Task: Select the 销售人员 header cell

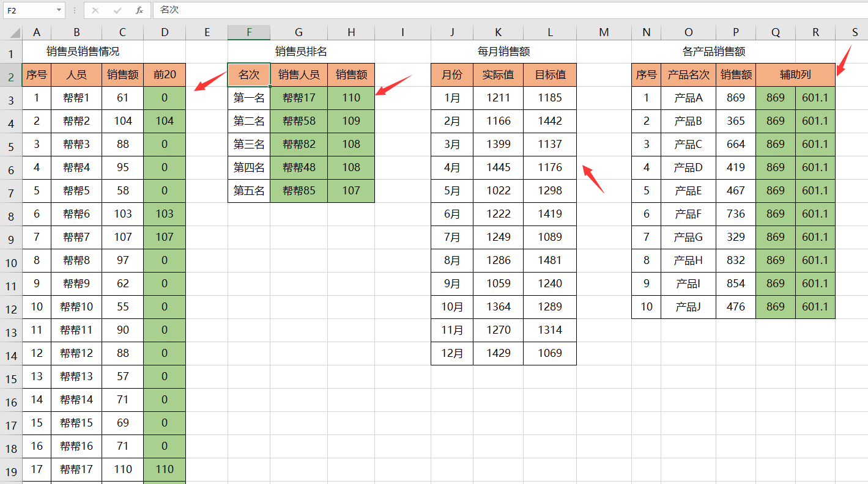Action: pyautogui.click(x=299, y=75)
